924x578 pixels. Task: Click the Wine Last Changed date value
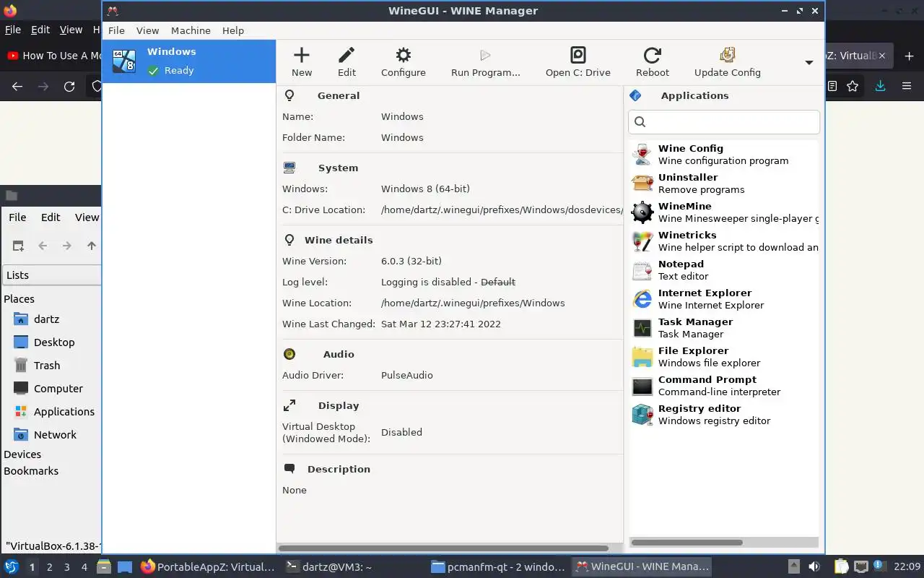point(441,324)
